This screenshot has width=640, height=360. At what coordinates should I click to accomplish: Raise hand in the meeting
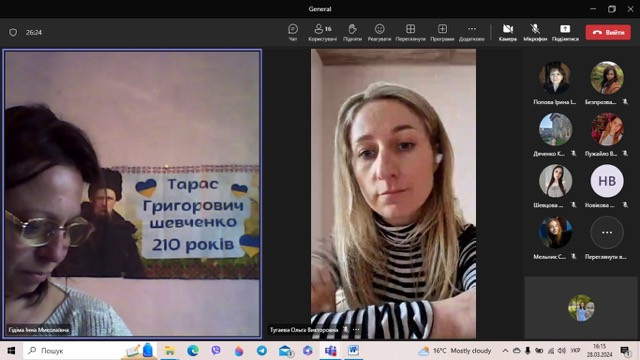(x=352, y=32)
